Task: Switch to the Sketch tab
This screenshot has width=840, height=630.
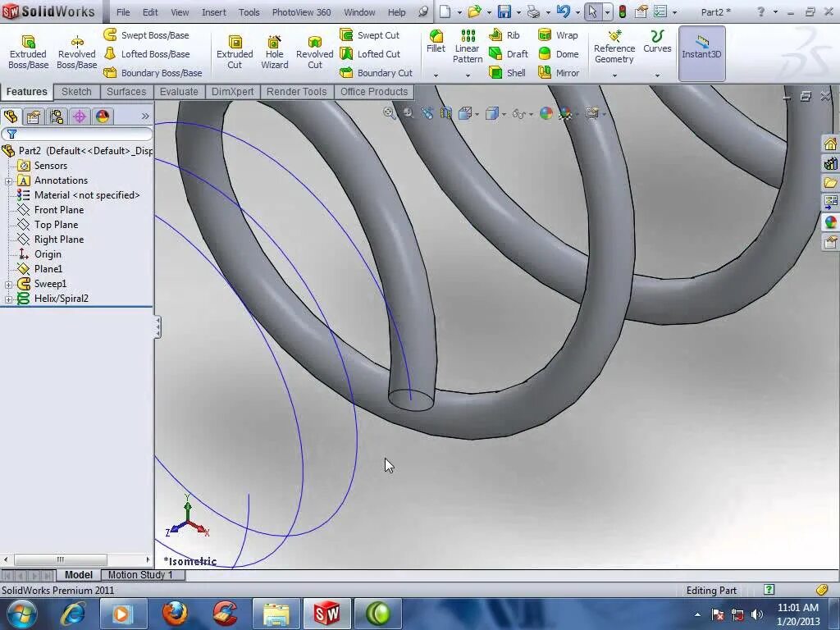Action: (x=76, y=92)
